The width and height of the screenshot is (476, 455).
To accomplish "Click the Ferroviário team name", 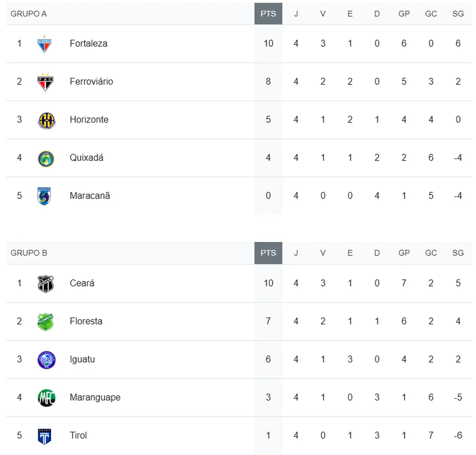I will pyautogui.click(x=91, y=81).
